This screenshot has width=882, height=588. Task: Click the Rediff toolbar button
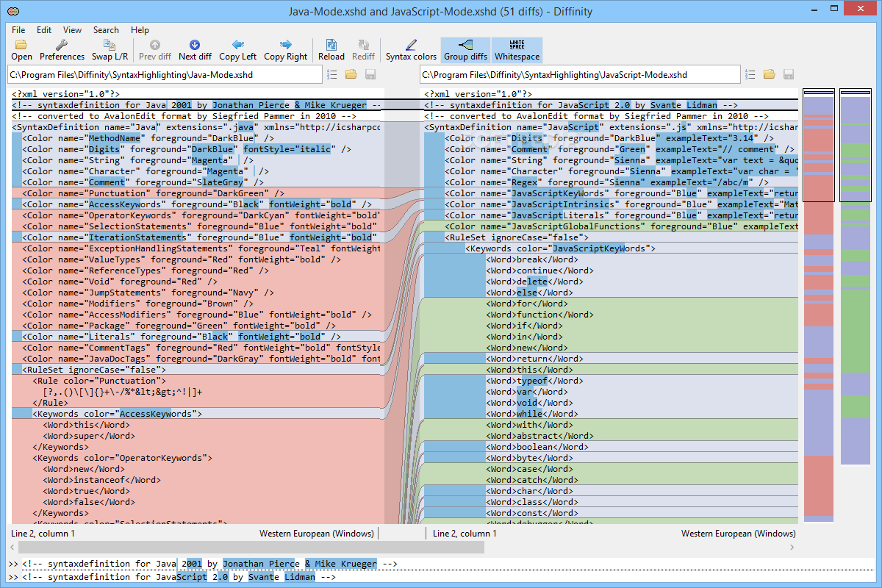point(363,50)
